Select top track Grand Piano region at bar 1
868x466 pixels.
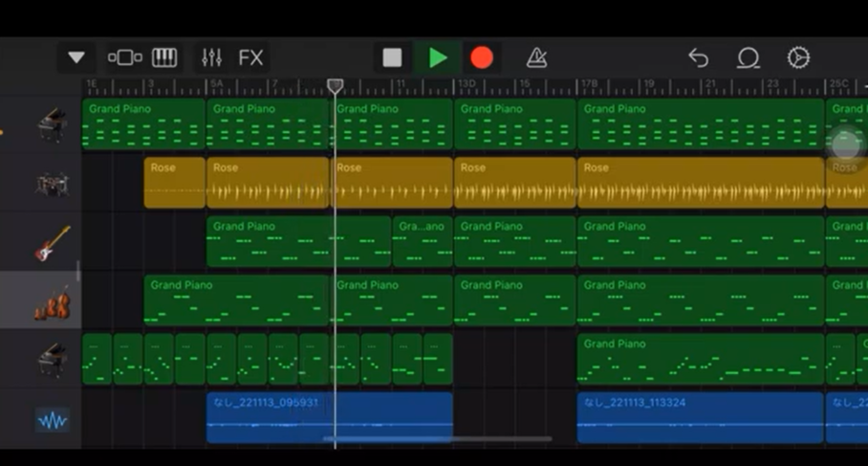144,124
